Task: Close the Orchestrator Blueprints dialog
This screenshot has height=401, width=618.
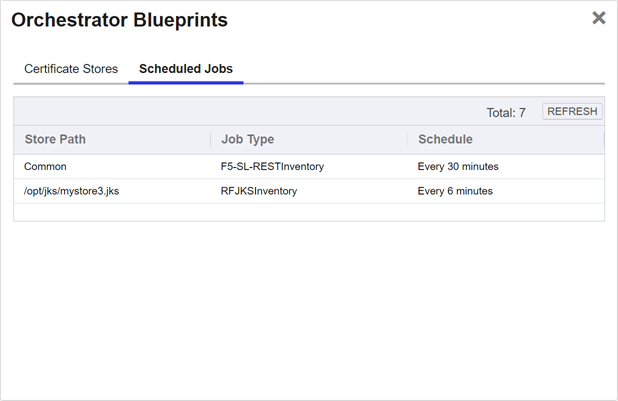Action: point(598,18)
